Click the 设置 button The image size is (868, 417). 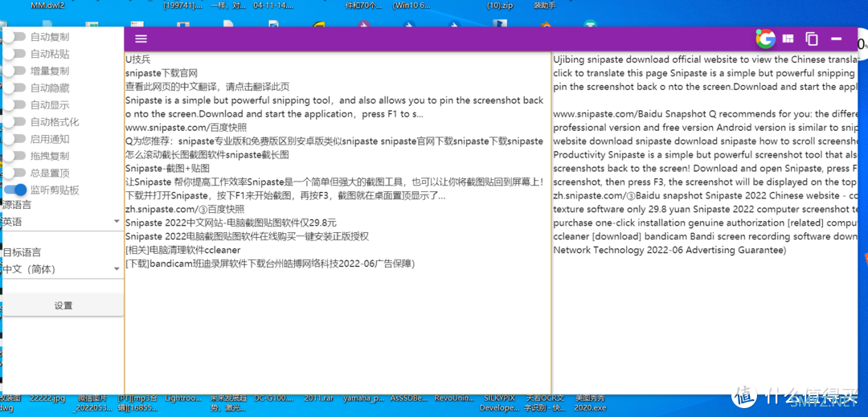63,306
